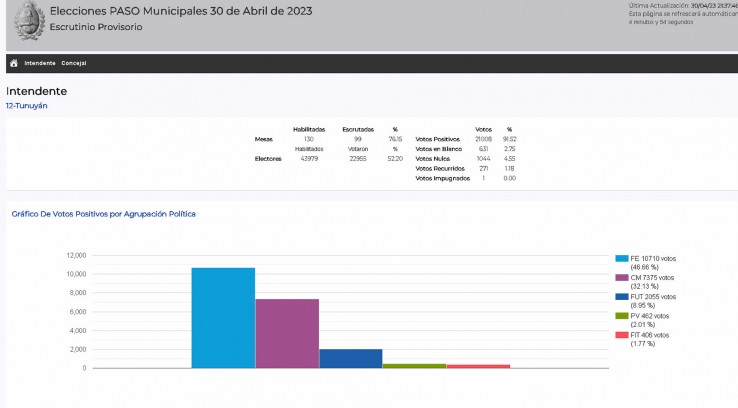The height and width of the screenshot is (408, 738).
Task: Click the light blue FE legend swatch
Action: 622,258
